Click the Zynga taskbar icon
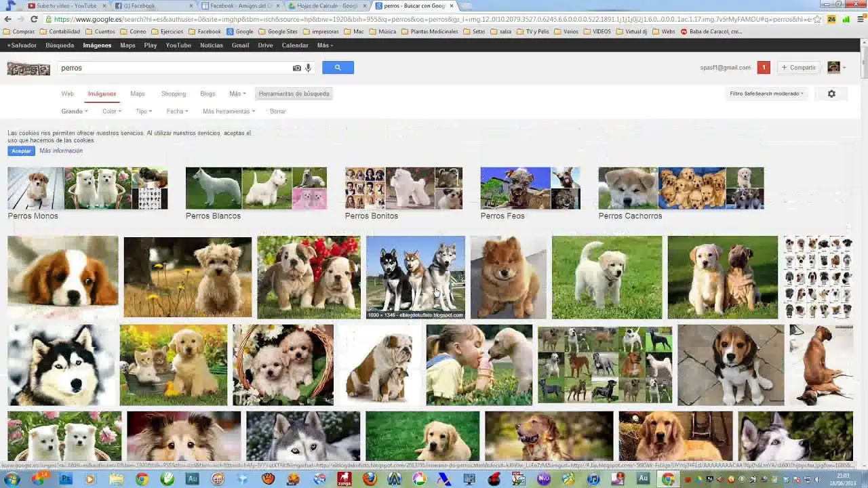This screenshot has height=488, width=868. click(x=344, y=479)
